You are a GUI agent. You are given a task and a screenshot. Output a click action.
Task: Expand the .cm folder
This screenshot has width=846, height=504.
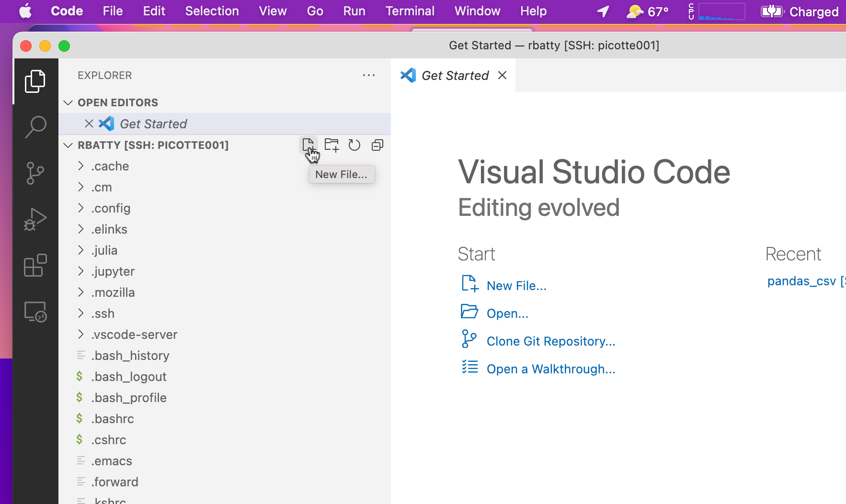point(81,187)
